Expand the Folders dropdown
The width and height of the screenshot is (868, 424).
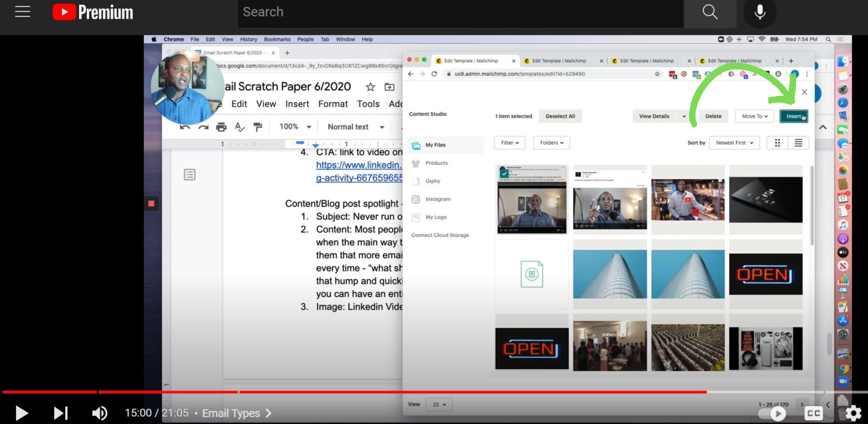(551, 143)
